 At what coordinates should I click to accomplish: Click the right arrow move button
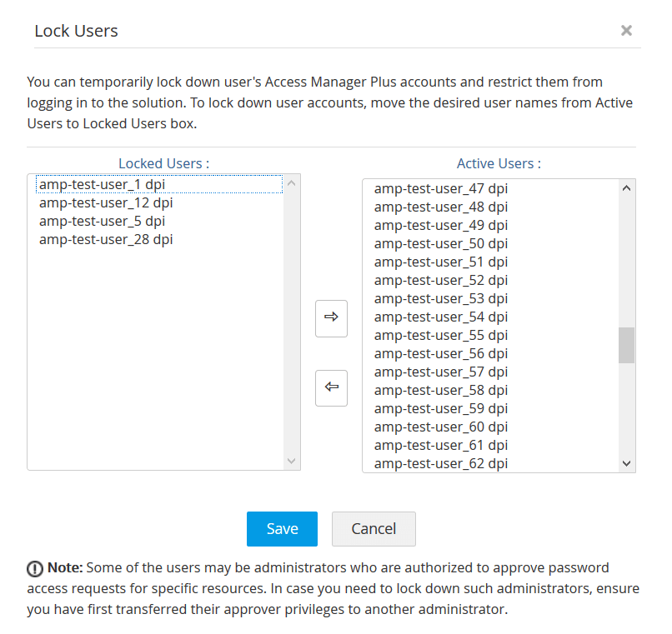coord(331,317)
